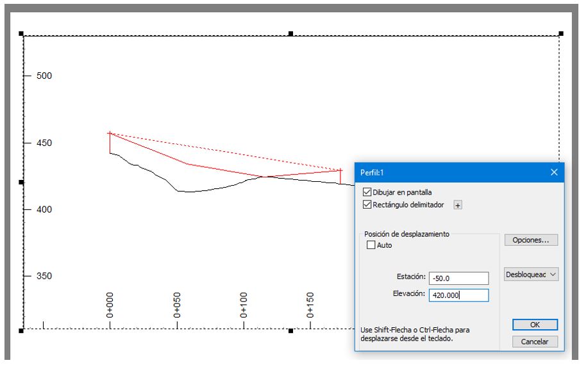Select the bottom-center bounding box handle
The width and height of the screenshot is (588, 365).
pyautogui.click(x=291, y=330)
